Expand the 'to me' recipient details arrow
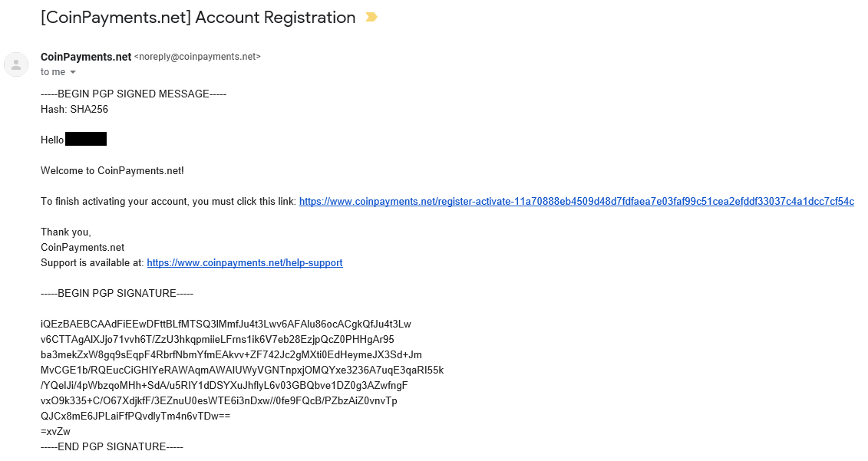The width and height of the screenshot is (868, 461). (x=73, y=72)
